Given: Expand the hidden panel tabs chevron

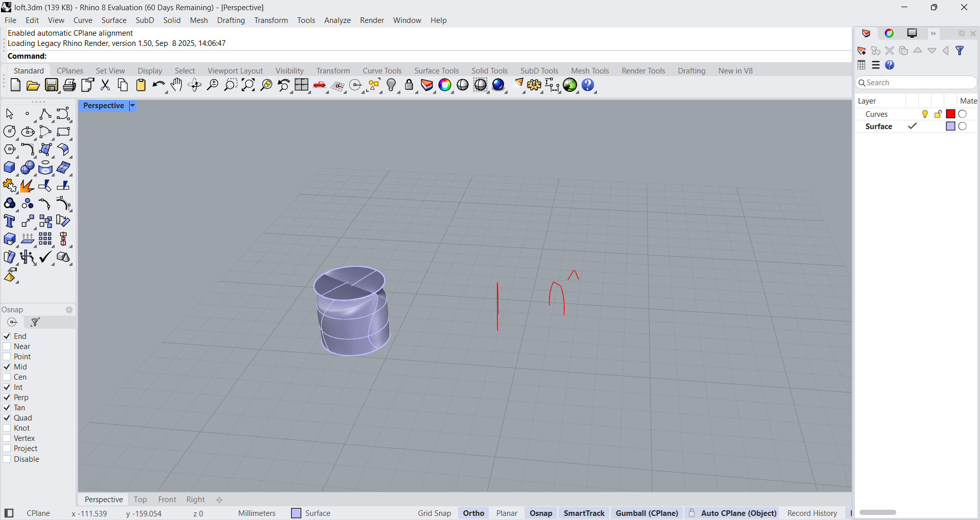Looking at the screenshot, I should click(x=933, y=34).
